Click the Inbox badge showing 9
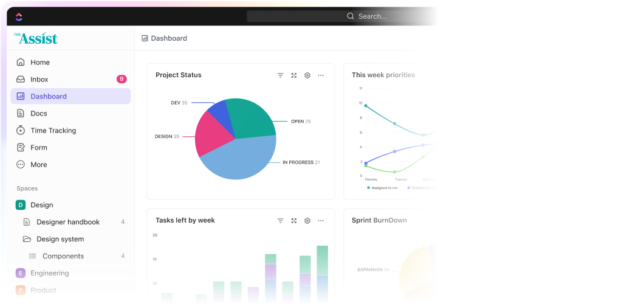The image size is (644, 304). [x=122, y=79]
